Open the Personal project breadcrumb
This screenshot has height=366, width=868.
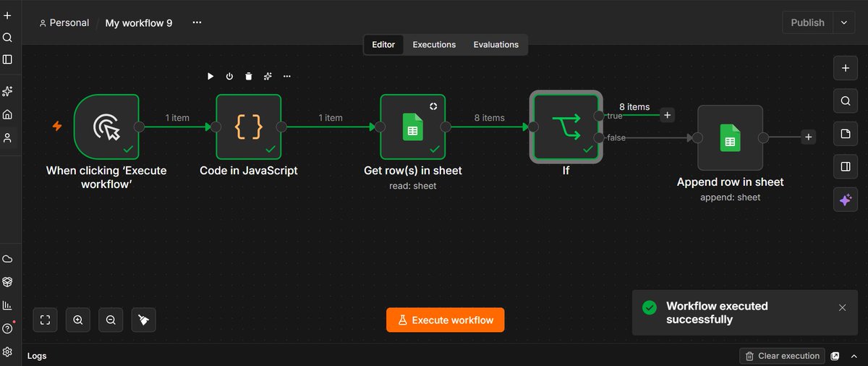[64, 22]
